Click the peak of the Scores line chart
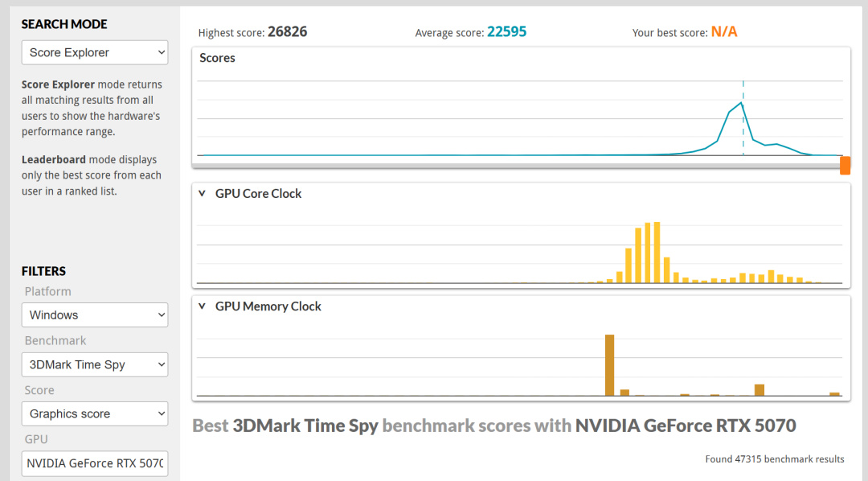This screenshot has height=481, width=868. pos(741,103)
